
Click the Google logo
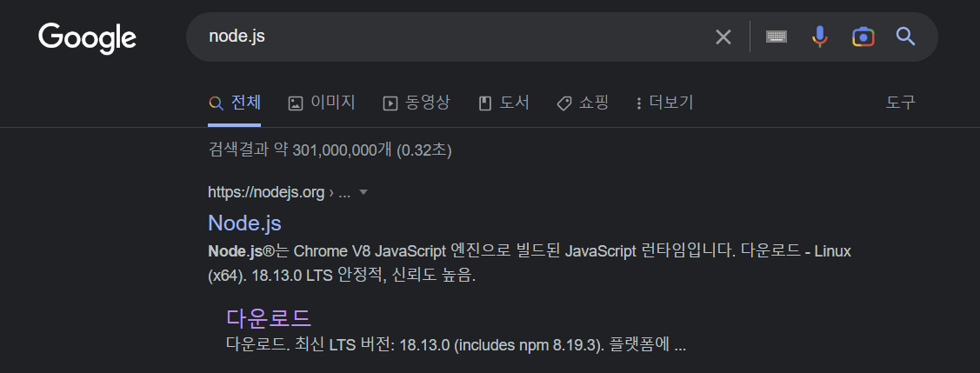pos(88,37)
